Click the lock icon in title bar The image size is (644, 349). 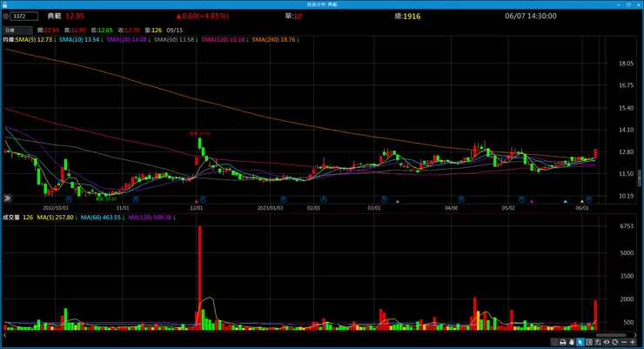[5, 4]
